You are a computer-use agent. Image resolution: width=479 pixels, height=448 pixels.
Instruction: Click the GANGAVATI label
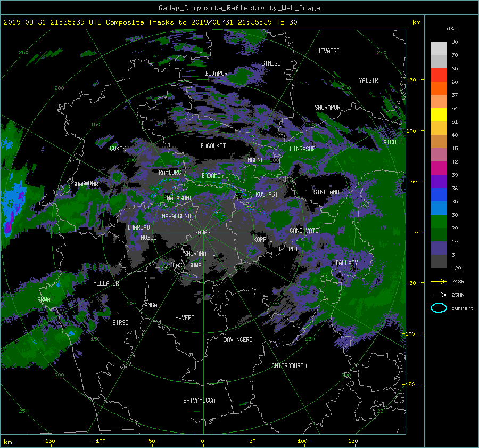pos(304,231)
